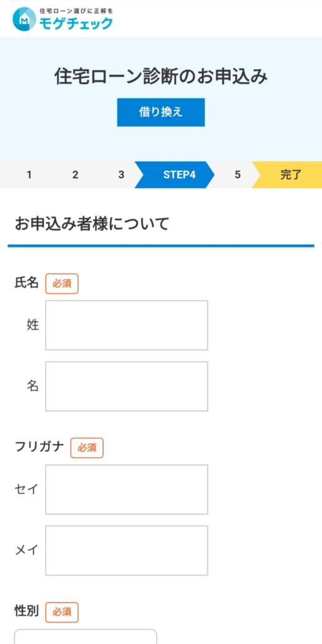The width and height of the screenshot is (322, 644).
Task: Focus the メイ furigana field
Action: pos(126,550)
